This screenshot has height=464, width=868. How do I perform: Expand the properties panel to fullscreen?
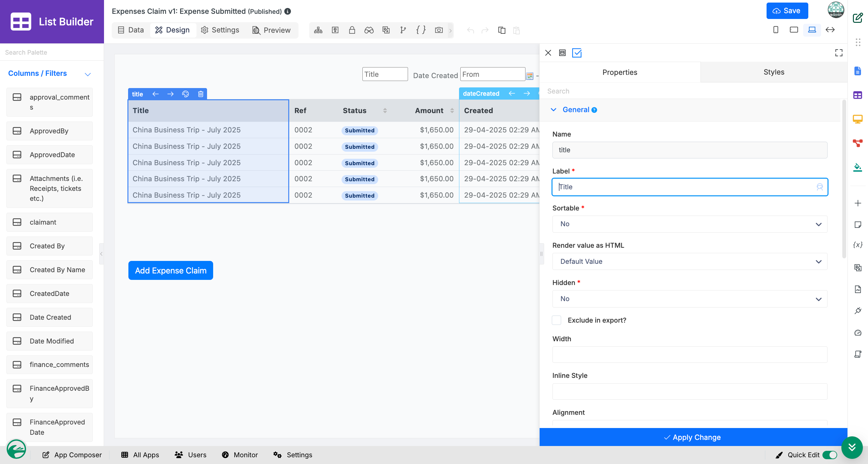pos(839,53)
